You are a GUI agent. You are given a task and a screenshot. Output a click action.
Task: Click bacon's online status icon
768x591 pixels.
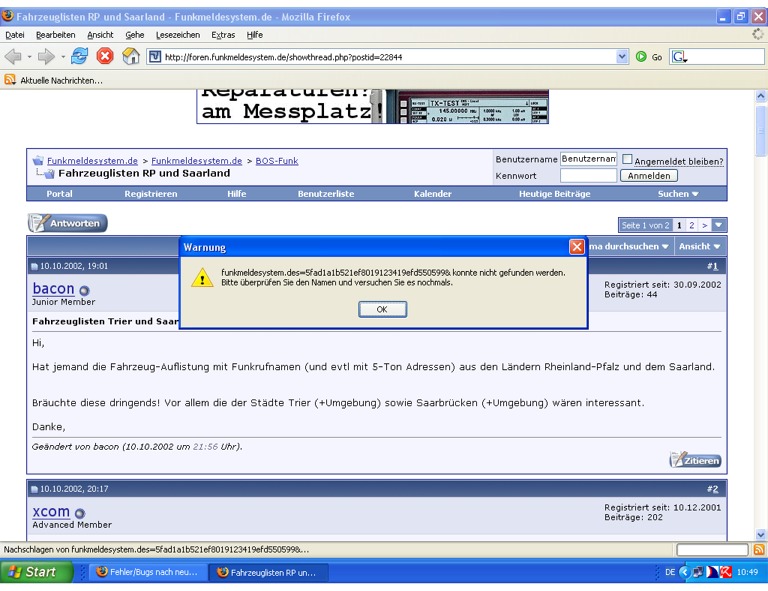(x=85, y=291)
